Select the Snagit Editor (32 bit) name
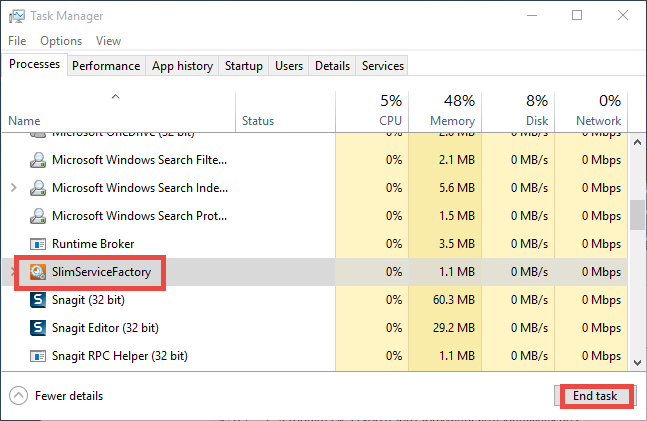 [x=105, y=328]
